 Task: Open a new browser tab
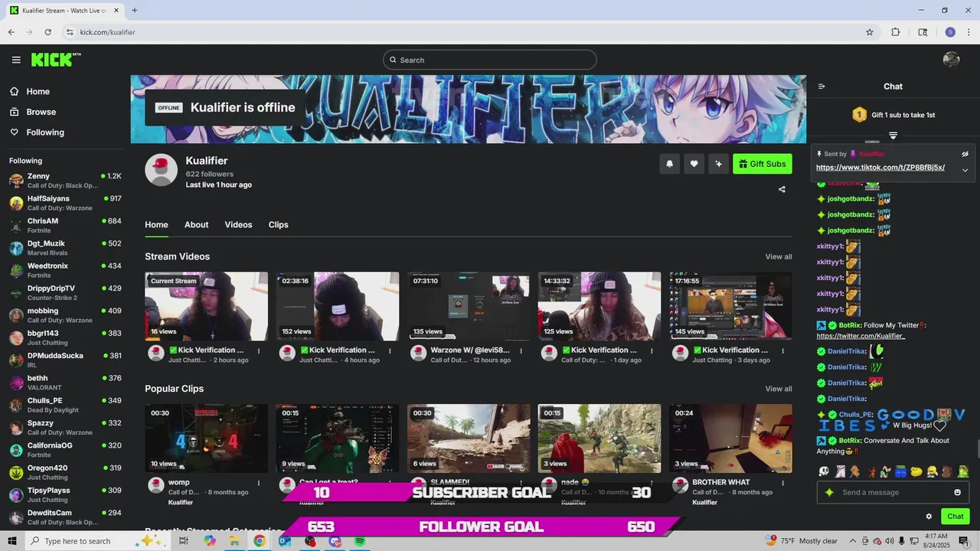(135, 11)
